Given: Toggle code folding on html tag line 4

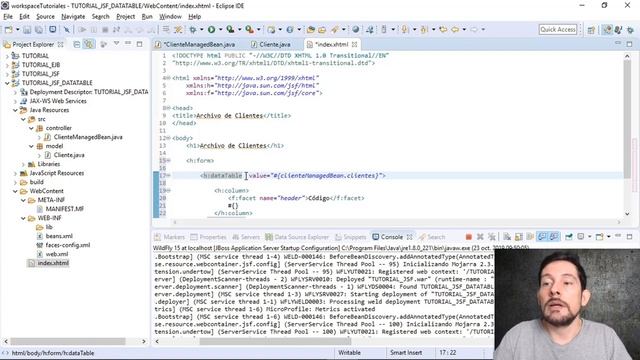Looking at the screenshot, I should [168, 78].
